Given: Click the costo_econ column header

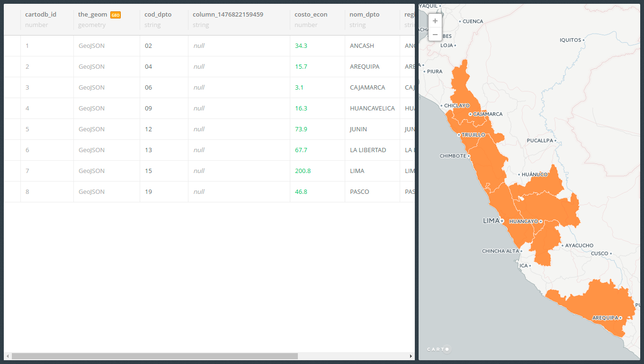Looking at the screenshot, I should (x=311, y=14).
